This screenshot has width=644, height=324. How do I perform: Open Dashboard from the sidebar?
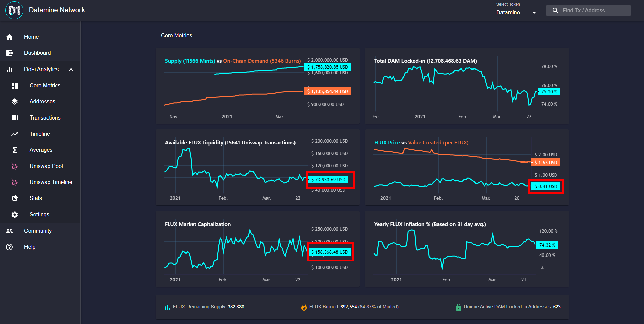pos(40,53)
